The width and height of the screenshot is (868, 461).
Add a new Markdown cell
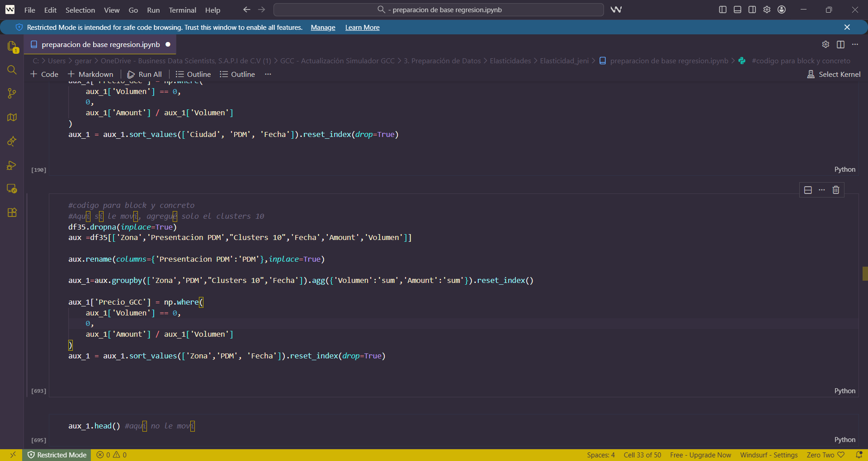click(90, 74)
